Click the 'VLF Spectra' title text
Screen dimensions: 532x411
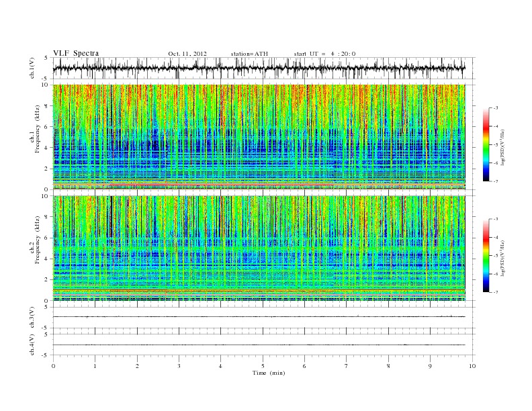click(x=76, y=53)
